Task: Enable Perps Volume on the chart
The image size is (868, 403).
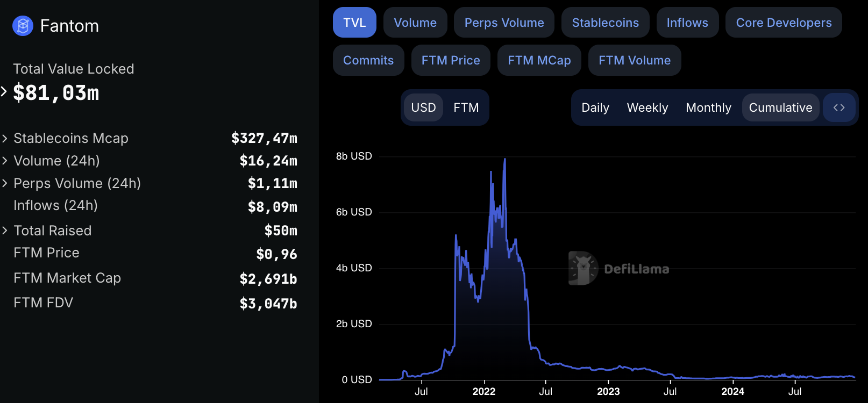Action: tap(504, 23)
